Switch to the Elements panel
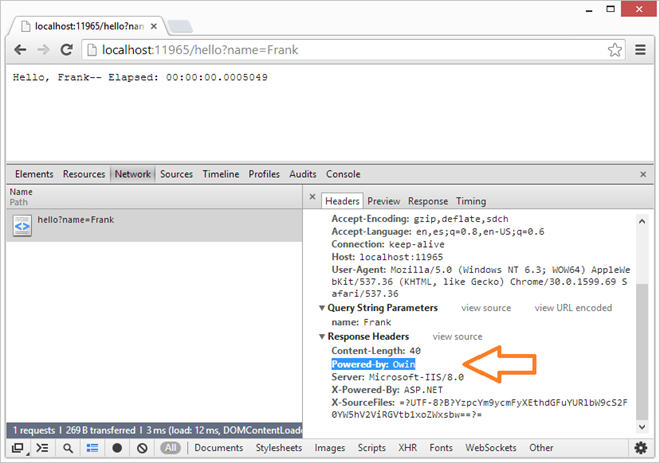Screen dimensions: 660x463 point(34,174)
